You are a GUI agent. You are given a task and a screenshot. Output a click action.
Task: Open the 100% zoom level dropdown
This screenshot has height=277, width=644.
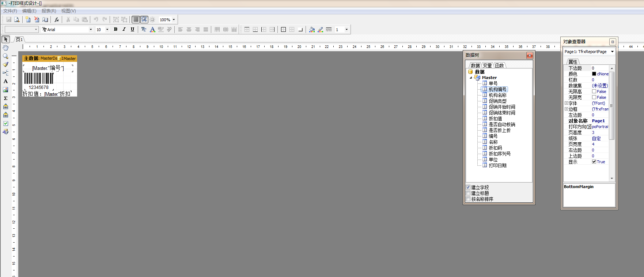(x=174, y=20)
